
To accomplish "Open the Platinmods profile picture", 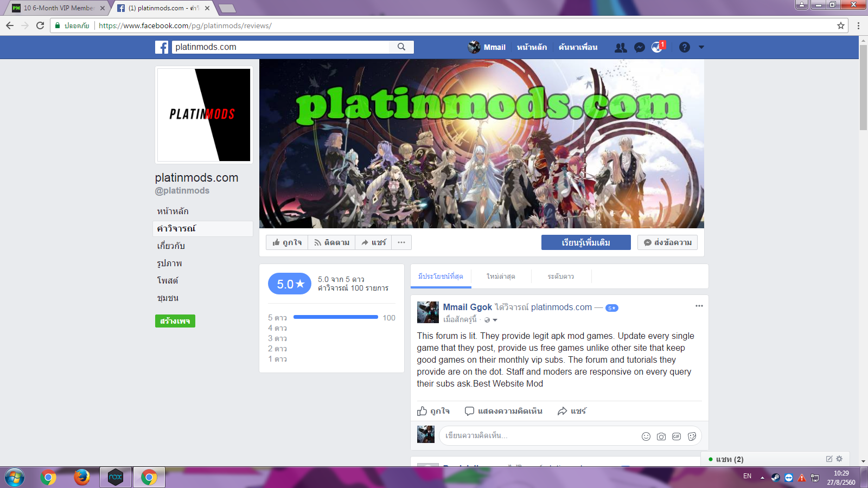I will [x=204, y=115].
